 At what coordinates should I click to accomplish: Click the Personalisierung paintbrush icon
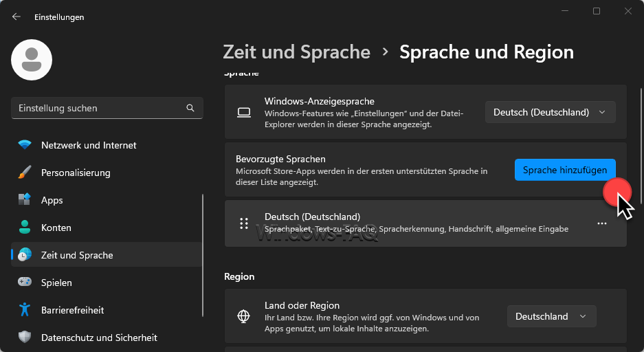25,173
